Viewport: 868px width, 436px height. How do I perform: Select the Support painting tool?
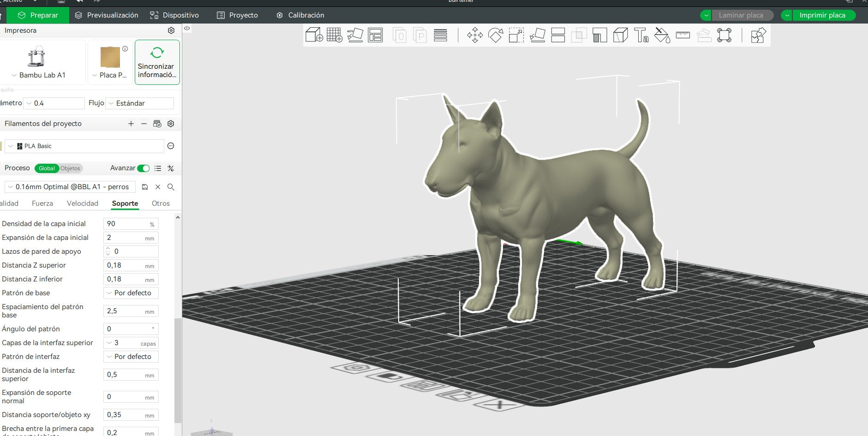point(599,35)
